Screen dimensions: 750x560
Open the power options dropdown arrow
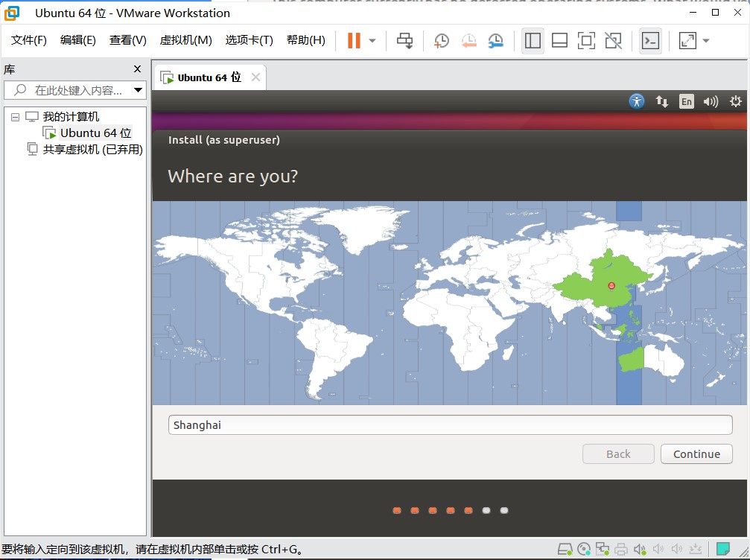372,40
